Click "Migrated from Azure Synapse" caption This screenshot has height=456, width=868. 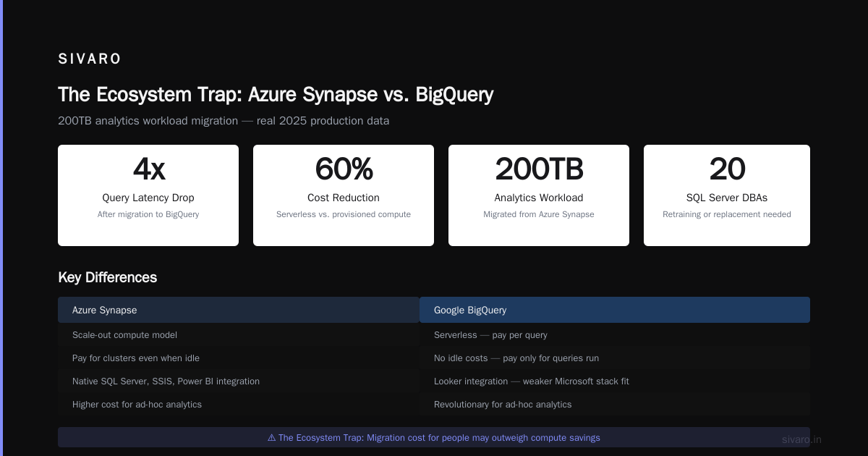tap(539, 214)
